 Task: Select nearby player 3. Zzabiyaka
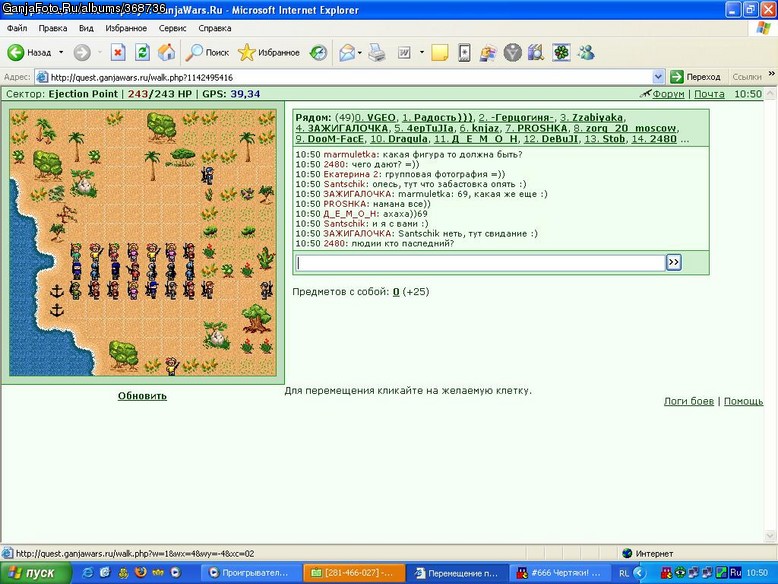[x=591, y=118]
